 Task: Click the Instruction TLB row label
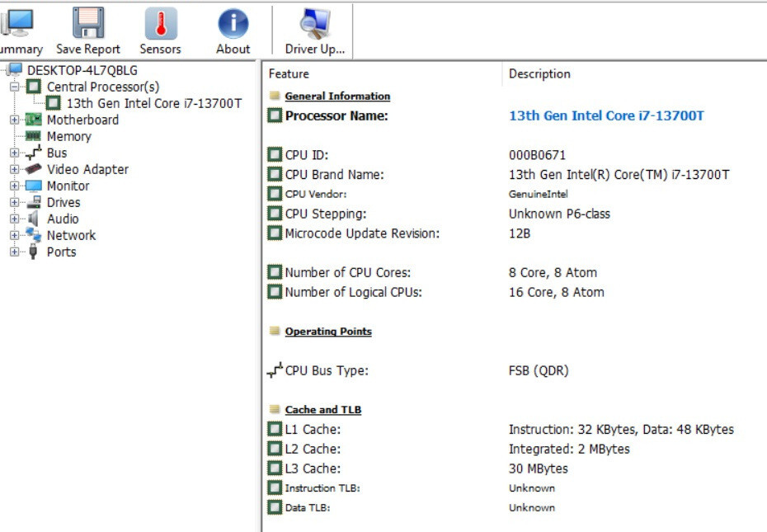click(322, 488)
